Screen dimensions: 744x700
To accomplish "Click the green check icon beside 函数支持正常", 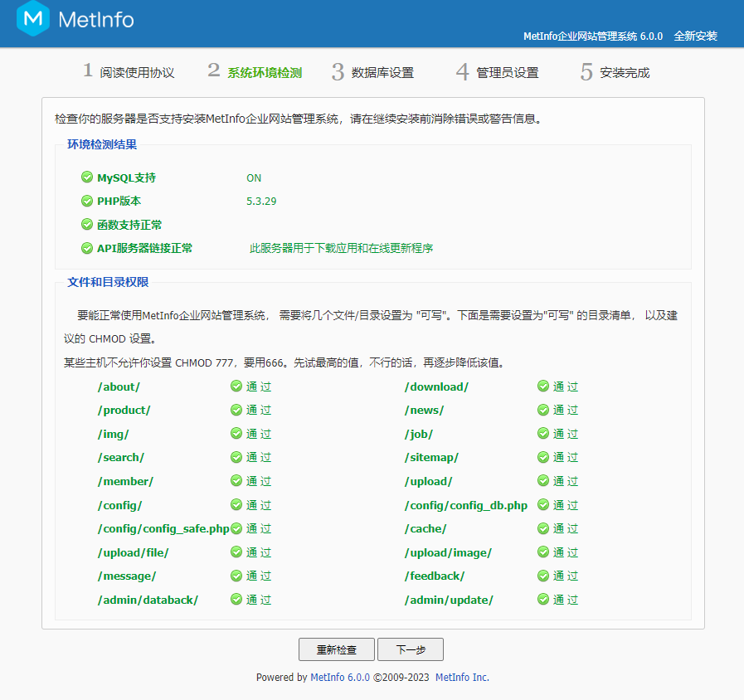I will tap(87, 225).
